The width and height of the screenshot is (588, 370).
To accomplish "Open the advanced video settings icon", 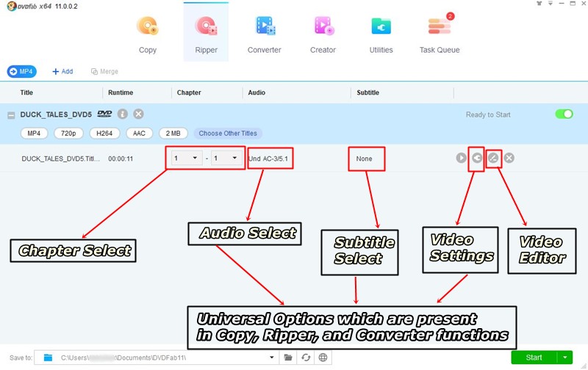I will pos(477,158).
